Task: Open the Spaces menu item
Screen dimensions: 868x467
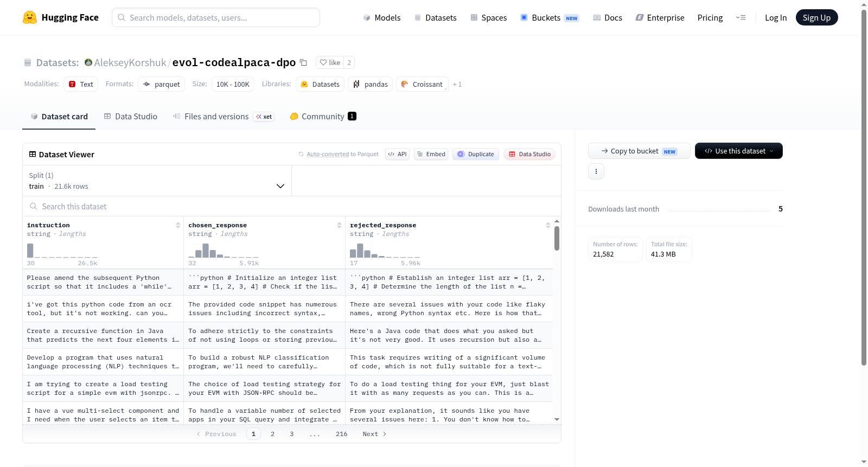Action: click(x=489, y=17)
